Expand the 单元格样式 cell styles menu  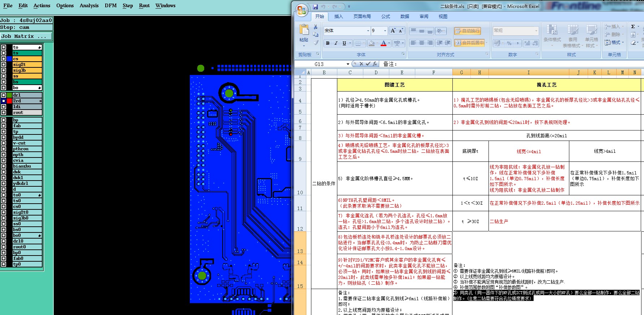click(x=591, y=36)
